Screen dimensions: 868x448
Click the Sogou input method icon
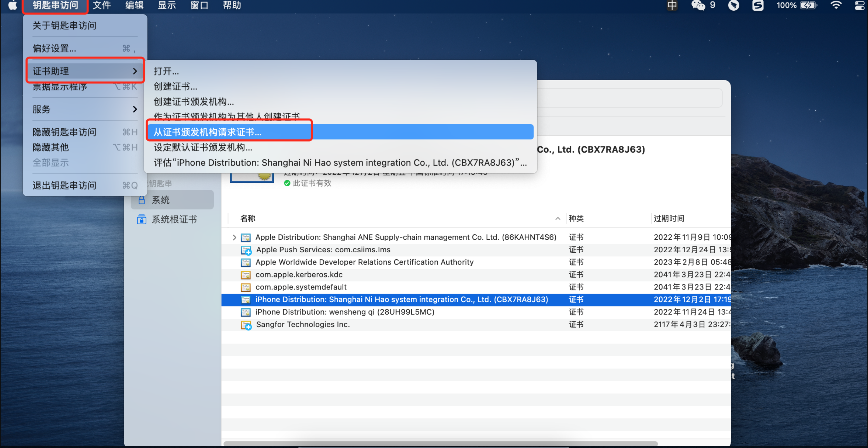[x=758, y=5]
